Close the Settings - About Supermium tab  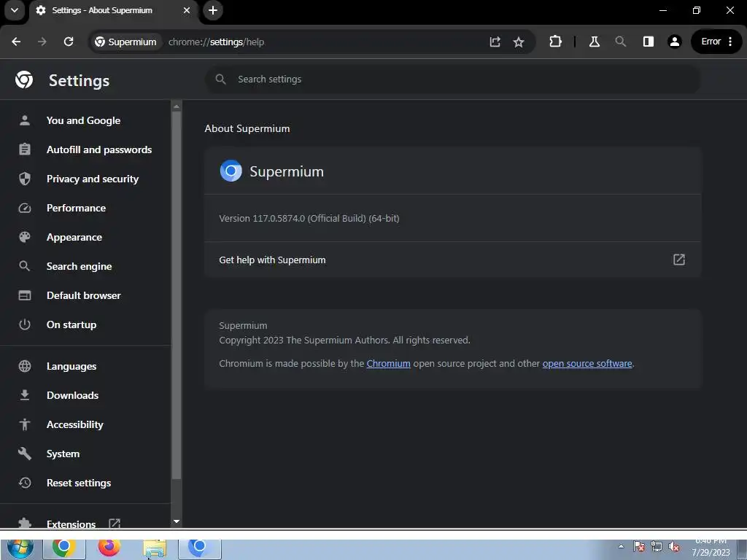tap(187, 10)
